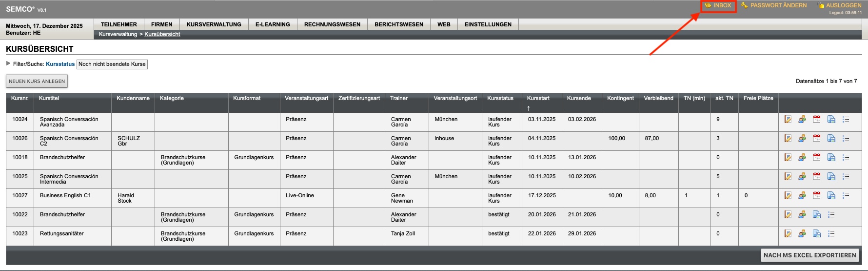Open the WEB menu
868x271 pixels.
tap(444, 24)
